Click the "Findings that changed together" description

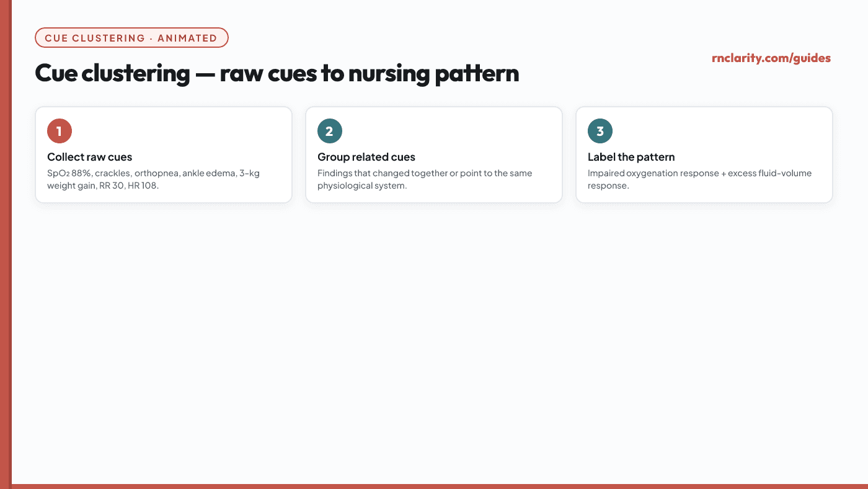(425, 179)
